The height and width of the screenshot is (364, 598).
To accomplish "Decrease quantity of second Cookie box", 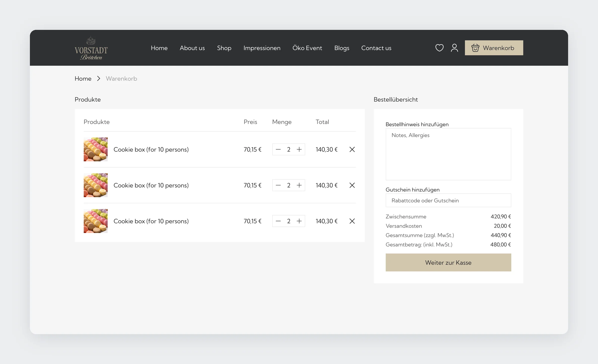I will pos(278,185).
